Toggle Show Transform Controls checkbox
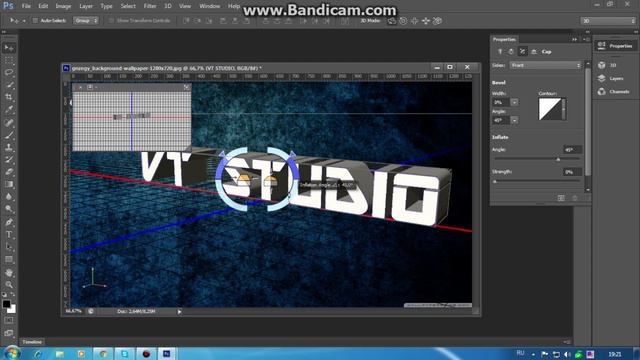 pos(111,20)
